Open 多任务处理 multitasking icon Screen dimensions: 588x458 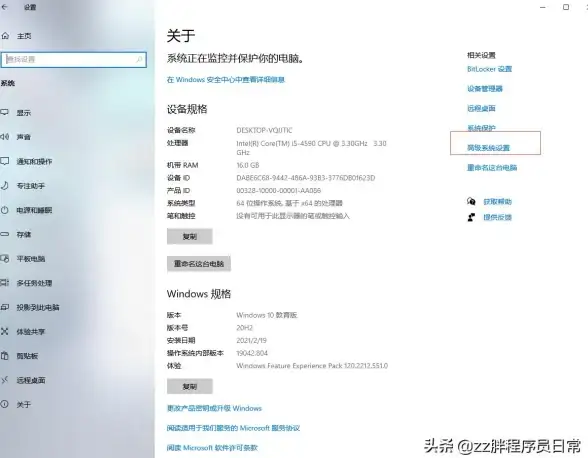point(4,283)
